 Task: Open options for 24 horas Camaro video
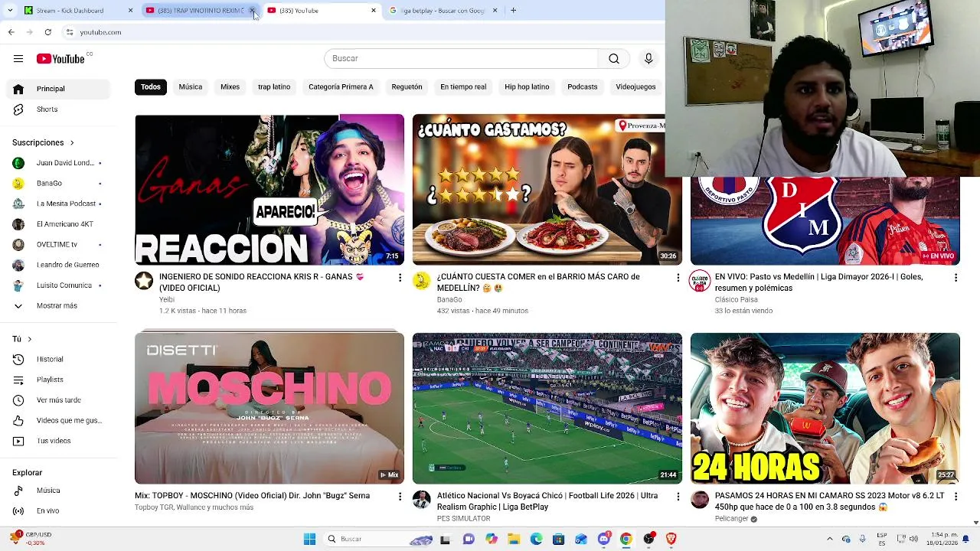click(x=955, y=497)
